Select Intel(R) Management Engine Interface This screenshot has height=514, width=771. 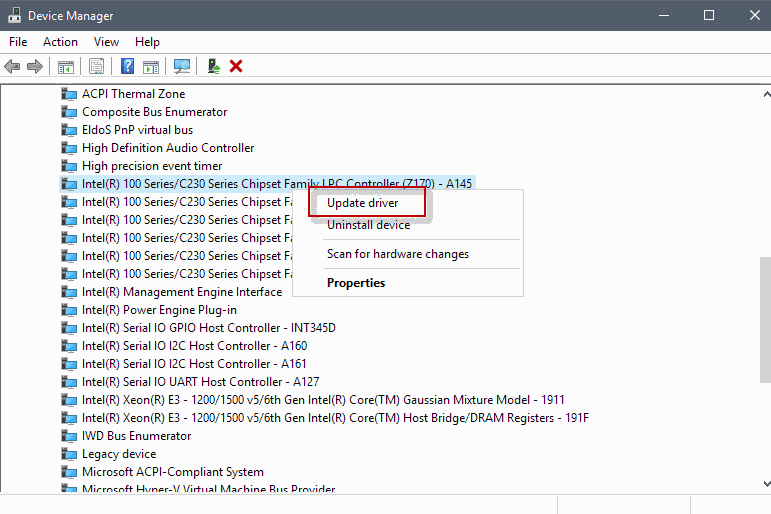182,292
